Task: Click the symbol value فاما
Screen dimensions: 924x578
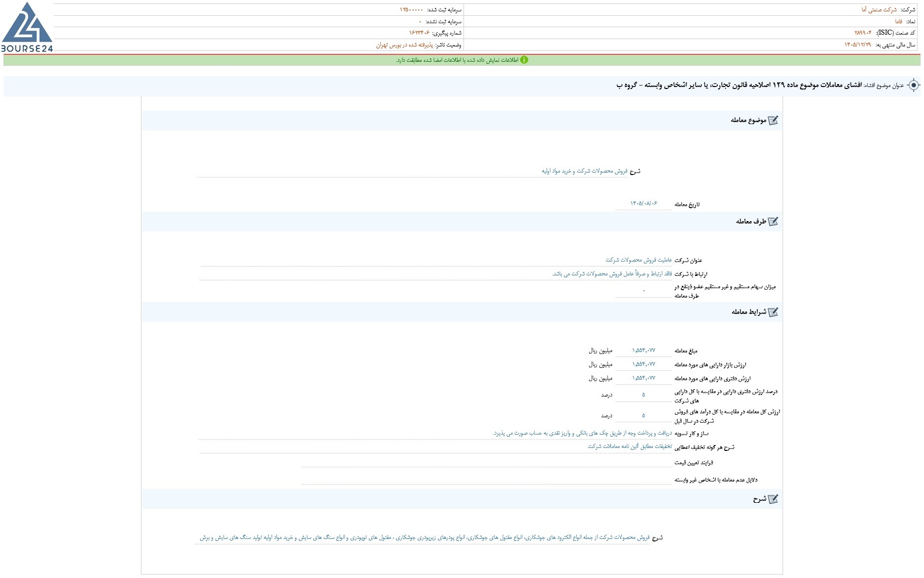Action: point(898,21)
